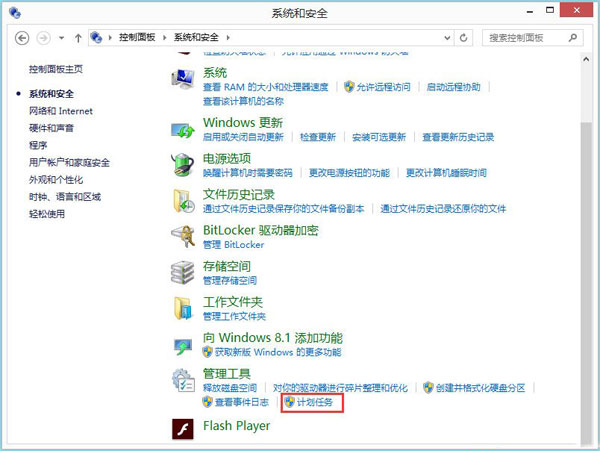Open the 工作文件夹 icon

(x=183, y=307)
